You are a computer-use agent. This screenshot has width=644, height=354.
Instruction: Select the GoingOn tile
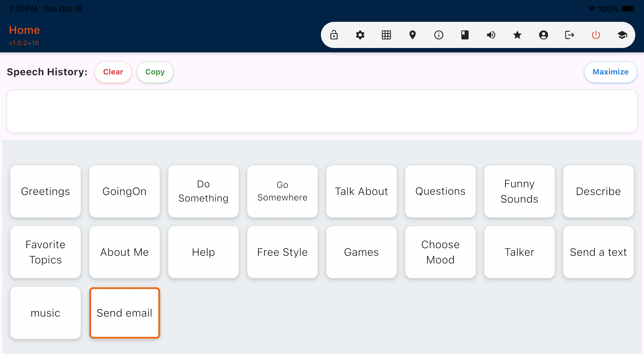(124, 191)
